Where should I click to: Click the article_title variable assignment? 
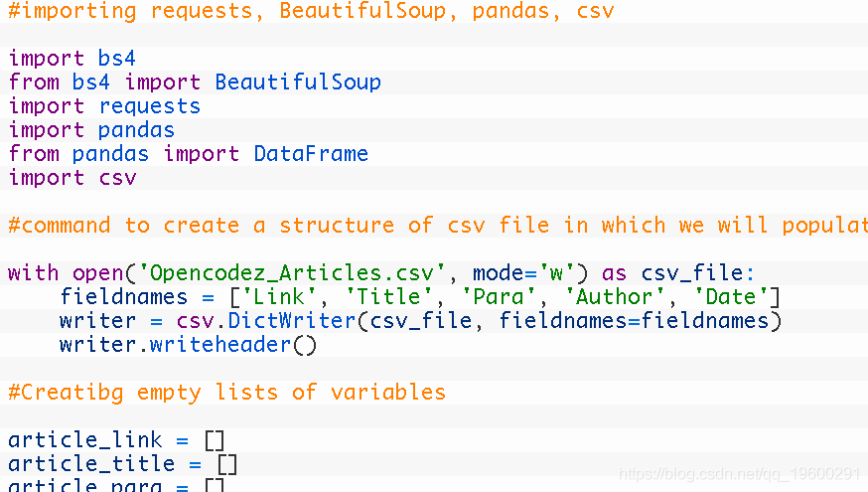click(x=122, y=464)
